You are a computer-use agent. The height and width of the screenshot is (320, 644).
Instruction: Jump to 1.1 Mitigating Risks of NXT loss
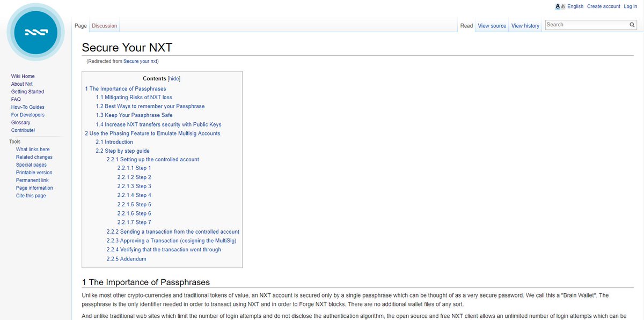[134, 98]
